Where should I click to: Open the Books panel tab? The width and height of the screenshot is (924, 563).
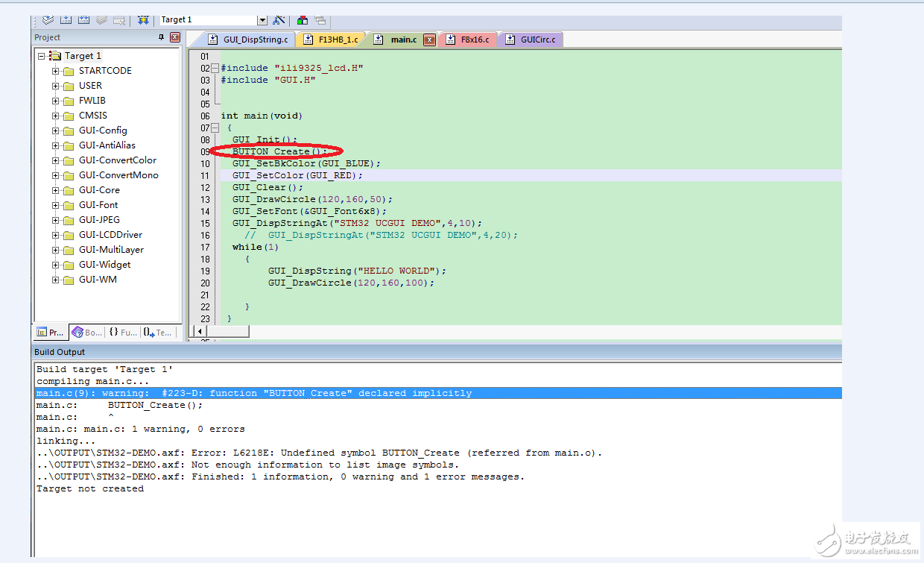(x=87, y=333)
